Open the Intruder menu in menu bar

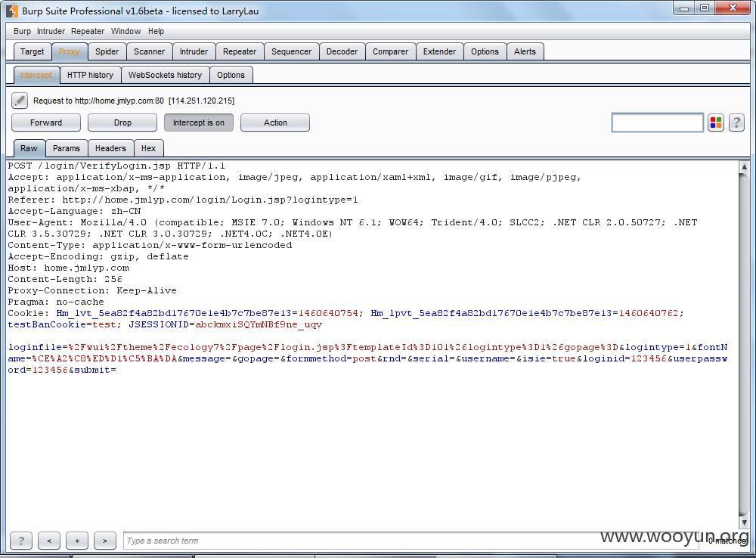coord(51,31)
